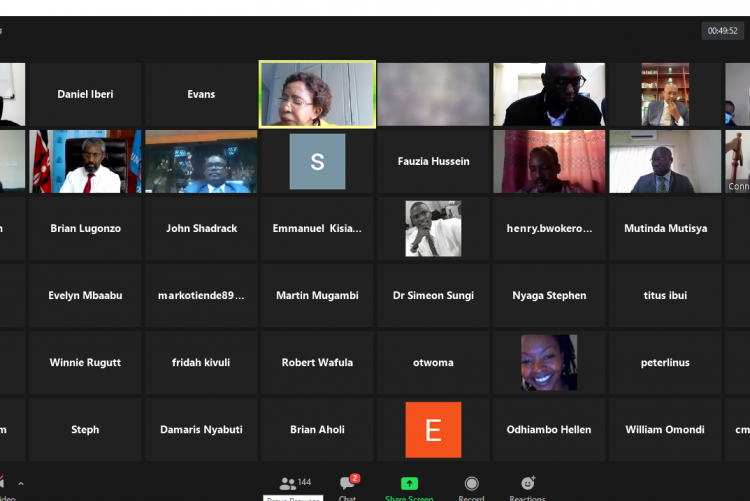Open the Reactions menu
This screenshot has width=750, height=501.
527,484
